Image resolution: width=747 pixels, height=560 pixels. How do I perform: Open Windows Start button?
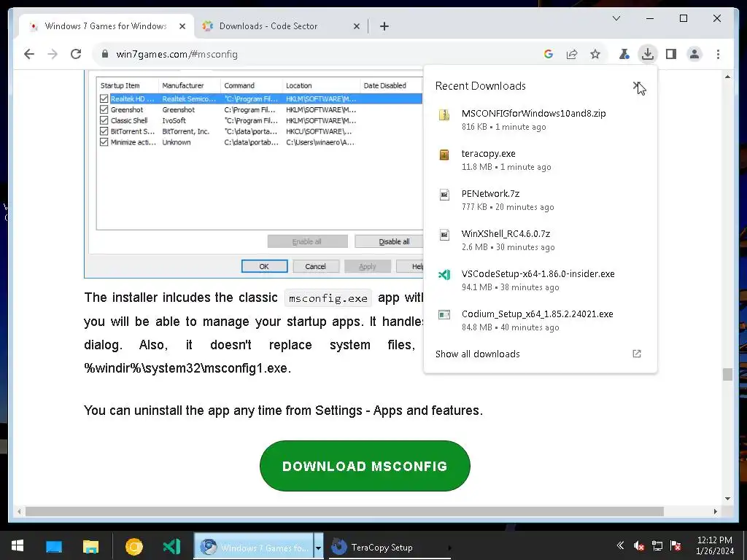point(18,546)
